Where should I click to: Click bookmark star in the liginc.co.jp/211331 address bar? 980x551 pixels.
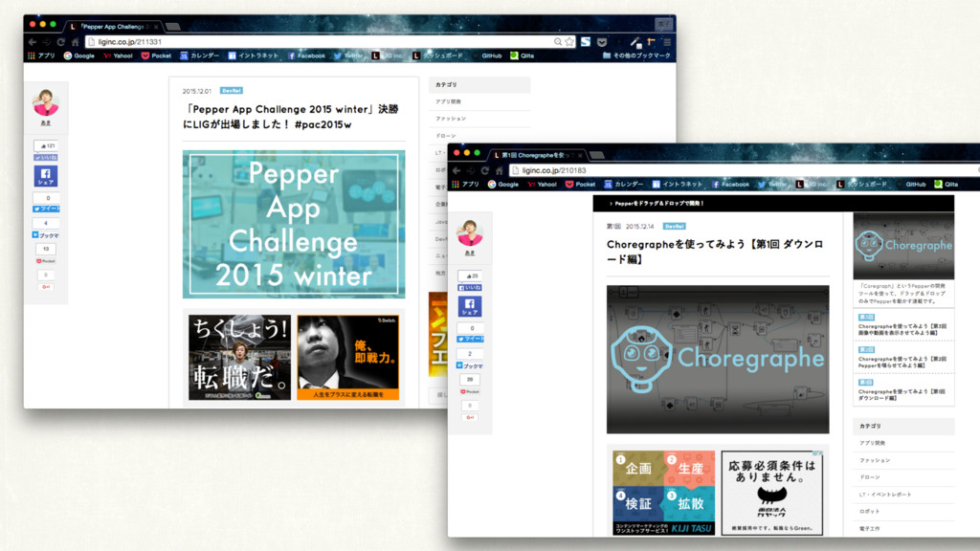pyautogui.click(x=569, y=42)
